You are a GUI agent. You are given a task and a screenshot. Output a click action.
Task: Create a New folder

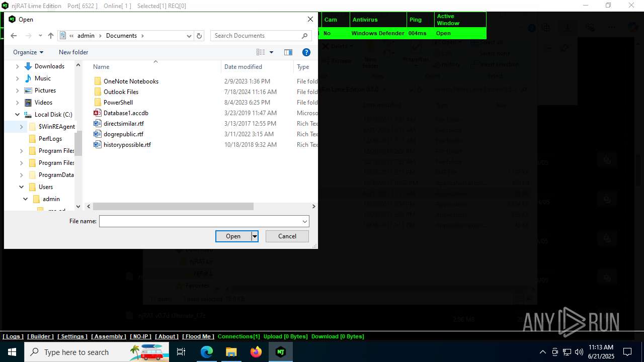(x=73, y=52)
